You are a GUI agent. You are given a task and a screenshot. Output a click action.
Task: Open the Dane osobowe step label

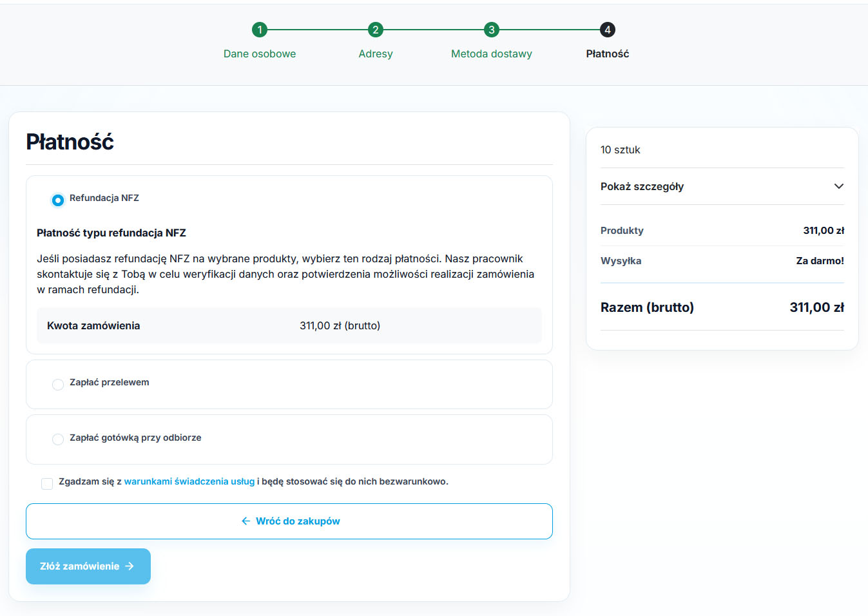pyautogui.click(x=260, y=54)
